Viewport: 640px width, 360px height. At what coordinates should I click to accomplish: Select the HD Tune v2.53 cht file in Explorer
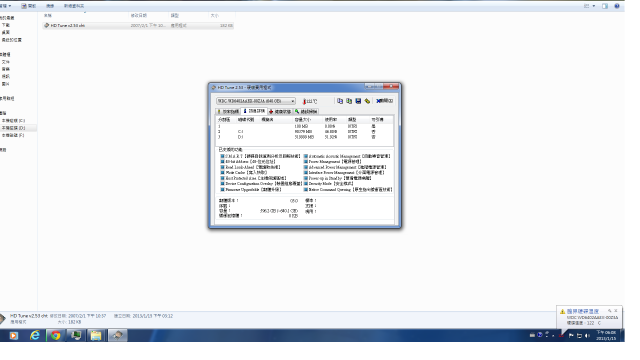coord(138,25)
